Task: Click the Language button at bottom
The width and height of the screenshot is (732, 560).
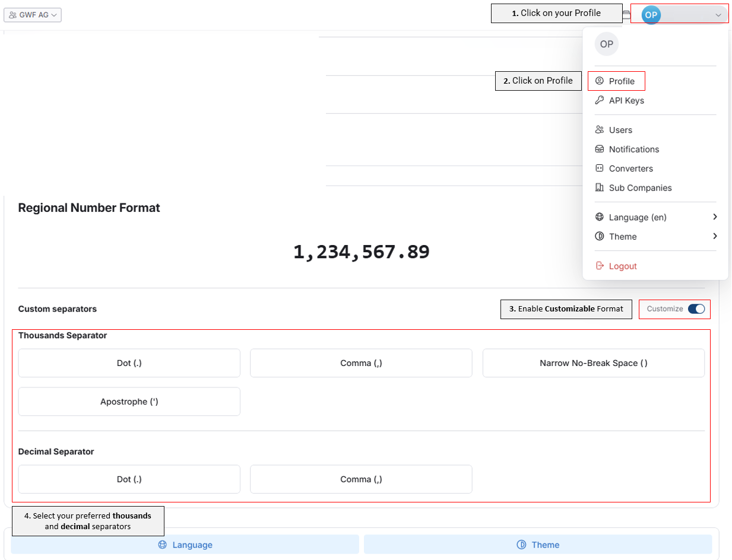Action: [x=185, y=545]
